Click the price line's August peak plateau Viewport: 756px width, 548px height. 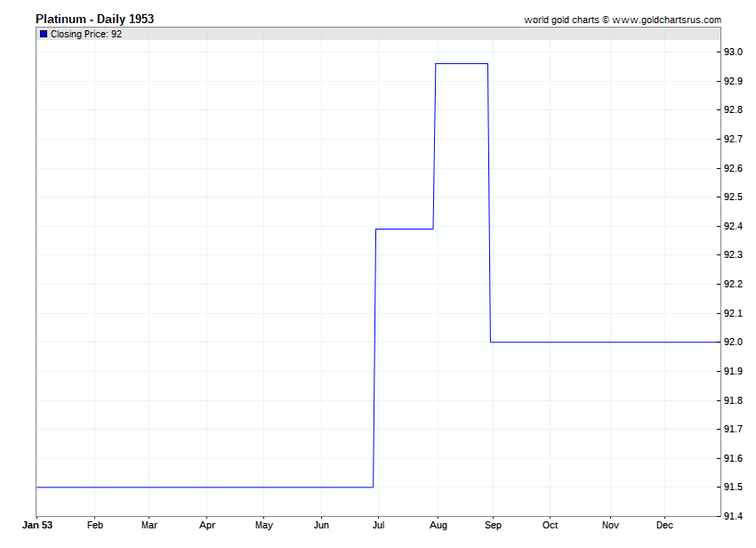[462, 64]
